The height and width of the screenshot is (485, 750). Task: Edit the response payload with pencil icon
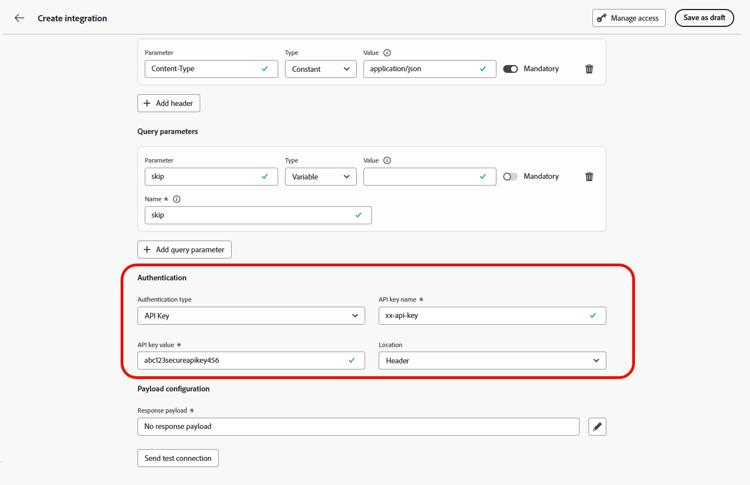tap(597, 427)
